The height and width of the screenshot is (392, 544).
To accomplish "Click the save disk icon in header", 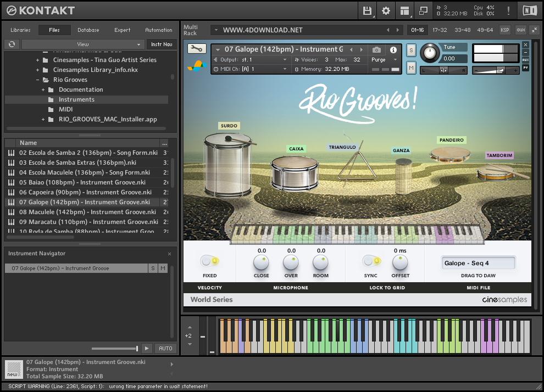I will (367, 10).
